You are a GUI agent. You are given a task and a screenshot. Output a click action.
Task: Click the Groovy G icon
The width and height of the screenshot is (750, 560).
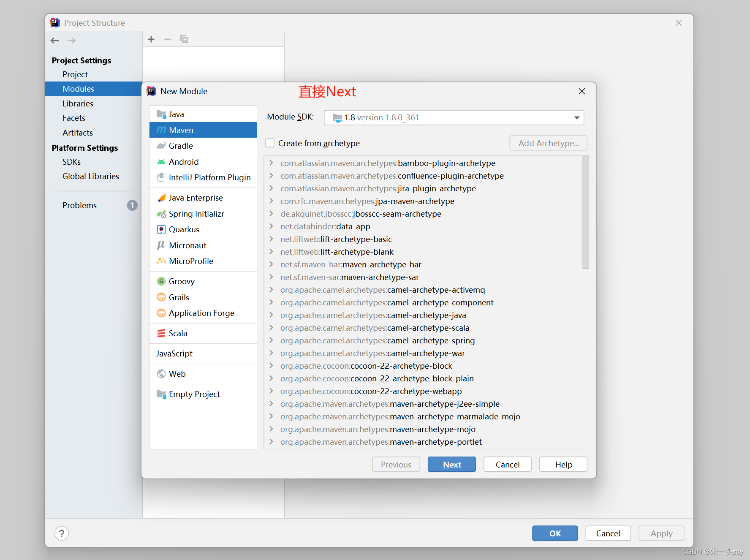point(161,281)
